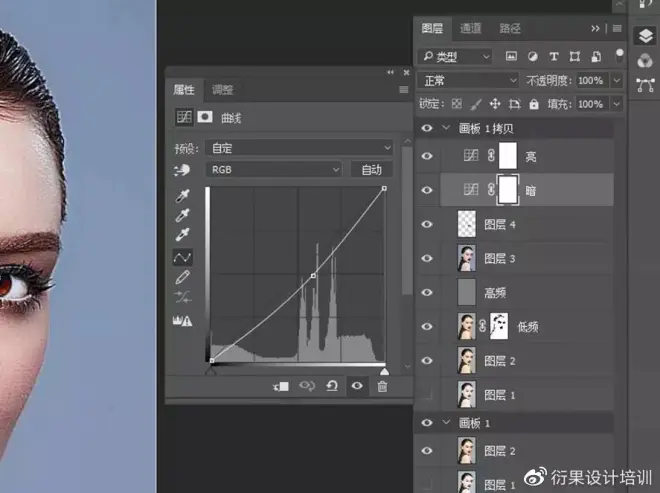660x493 pixels.
Task: Hide the 高频 layer
Action: 427,292
